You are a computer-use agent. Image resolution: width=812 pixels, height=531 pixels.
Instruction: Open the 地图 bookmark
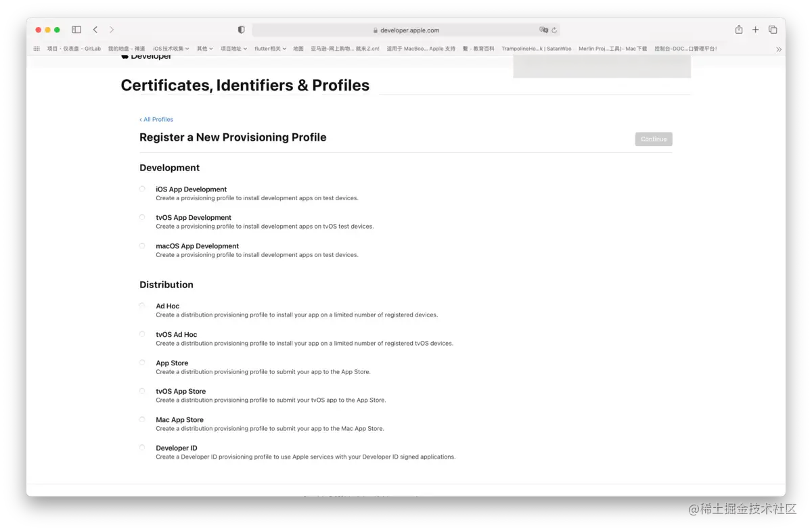[x=298, y=49]
